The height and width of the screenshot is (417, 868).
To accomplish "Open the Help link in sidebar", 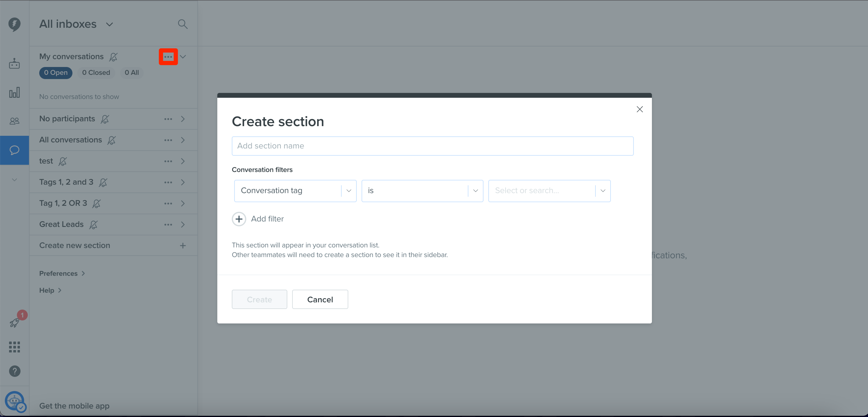I will [50, 290].
